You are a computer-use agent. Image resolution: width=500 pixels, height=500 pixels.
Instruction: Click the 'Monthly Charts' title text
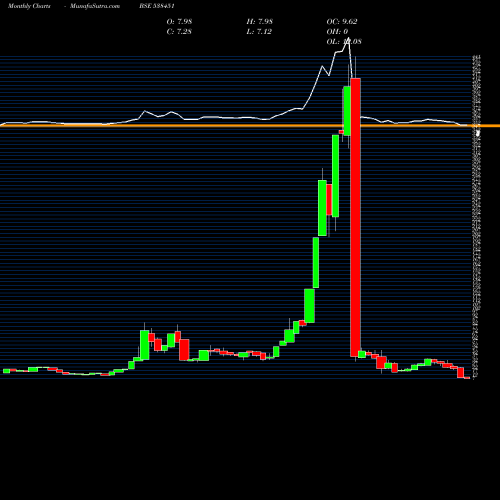(x=29, y=6)
